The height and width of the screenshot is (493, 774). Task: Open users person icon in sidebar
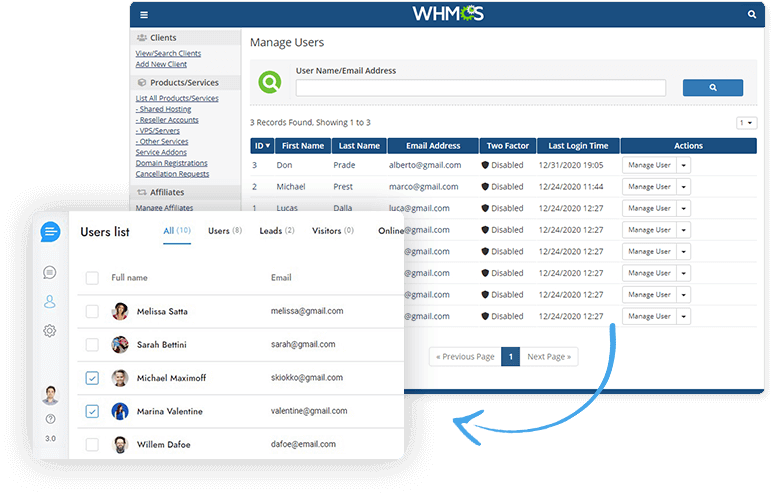[50, 302]
